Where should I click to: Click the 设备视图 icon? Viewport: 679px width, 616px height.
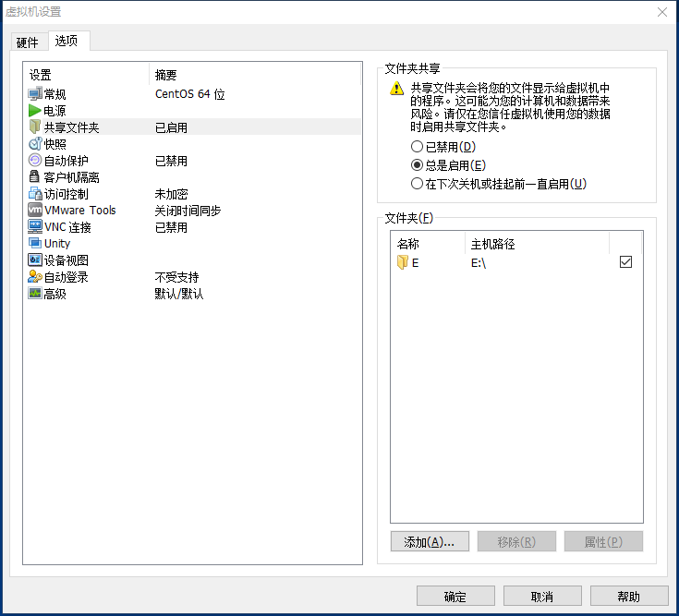point(35,260)
